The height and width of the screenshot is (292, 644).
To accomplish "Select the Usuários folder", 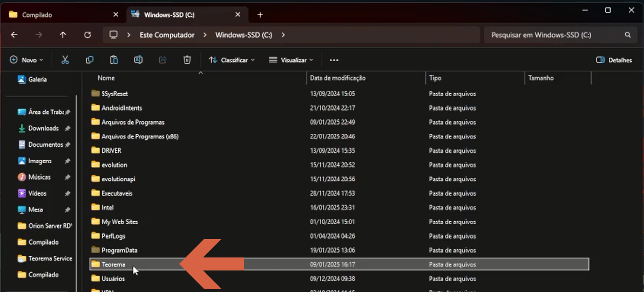I will [x=113, y=279].
